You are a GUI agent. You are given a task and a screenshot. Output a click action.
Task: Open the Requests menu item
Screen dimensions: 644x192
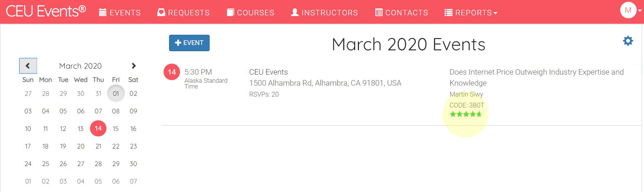[x=184, y=13]
